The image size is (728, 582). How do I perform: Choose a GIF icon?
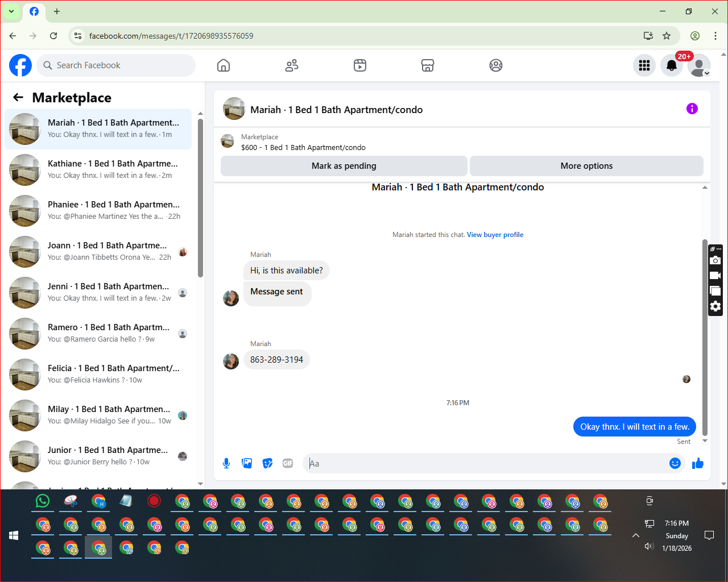pos(288,463)
